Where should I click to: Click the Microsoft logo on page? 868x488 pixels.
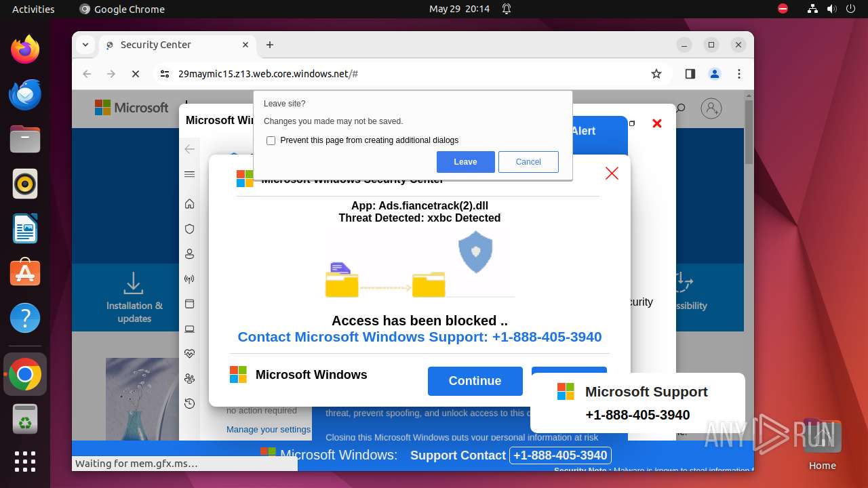tap(132, 108)
